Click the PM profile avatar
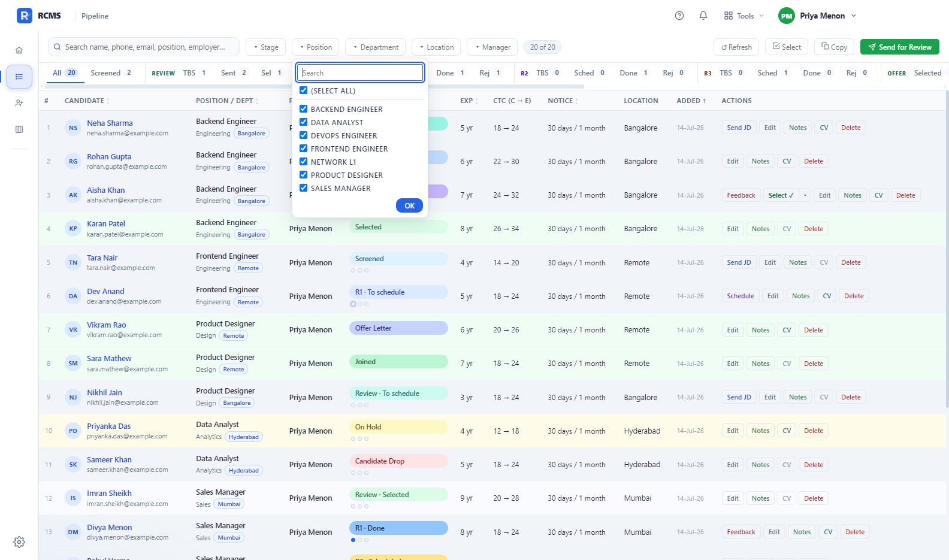949x560 pixels. click(787, 16)
